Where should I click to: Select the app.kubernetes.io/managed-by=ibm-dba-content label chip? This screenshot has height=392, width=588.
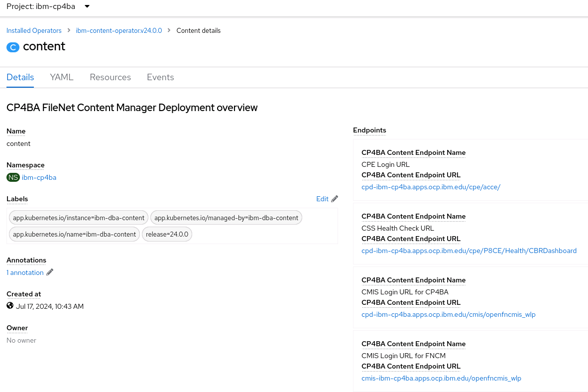[x=226, y=218]
